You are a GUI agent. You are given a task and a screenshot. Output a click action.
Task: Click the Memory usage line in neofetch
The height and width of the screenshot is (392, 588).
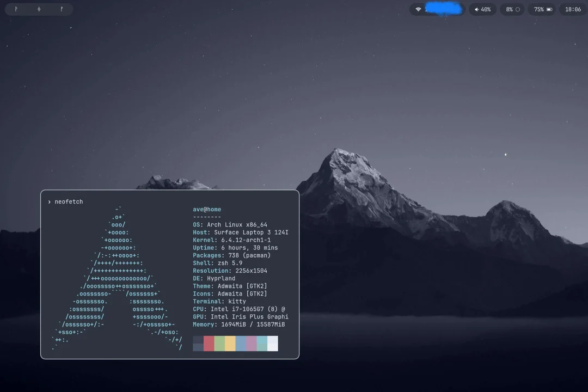click(x=238, y=324)
